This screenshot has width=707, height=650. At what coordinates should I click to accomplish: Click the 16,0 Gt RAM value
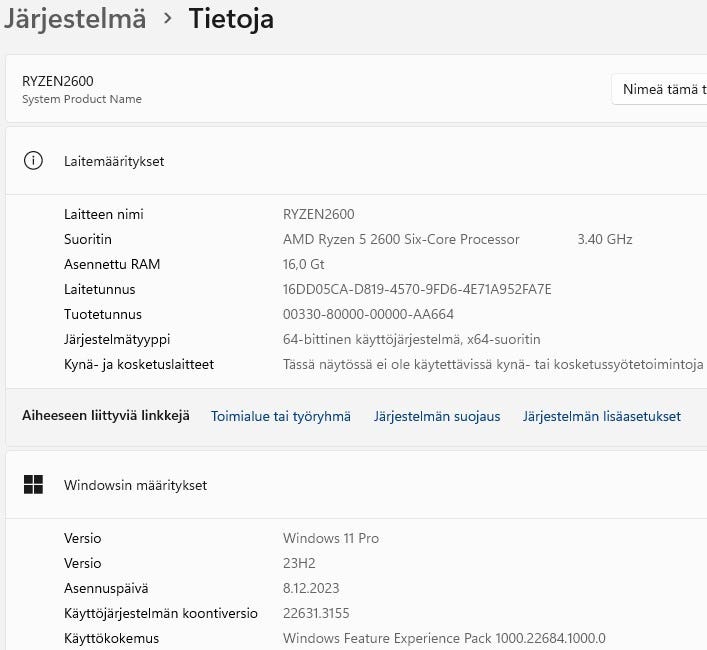[x=304, y=265]
